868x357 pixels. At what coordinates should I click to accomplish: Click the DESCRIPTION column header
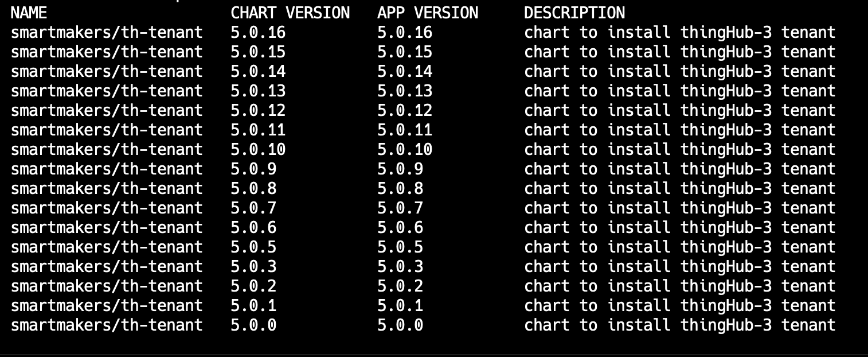coord(574,13)
